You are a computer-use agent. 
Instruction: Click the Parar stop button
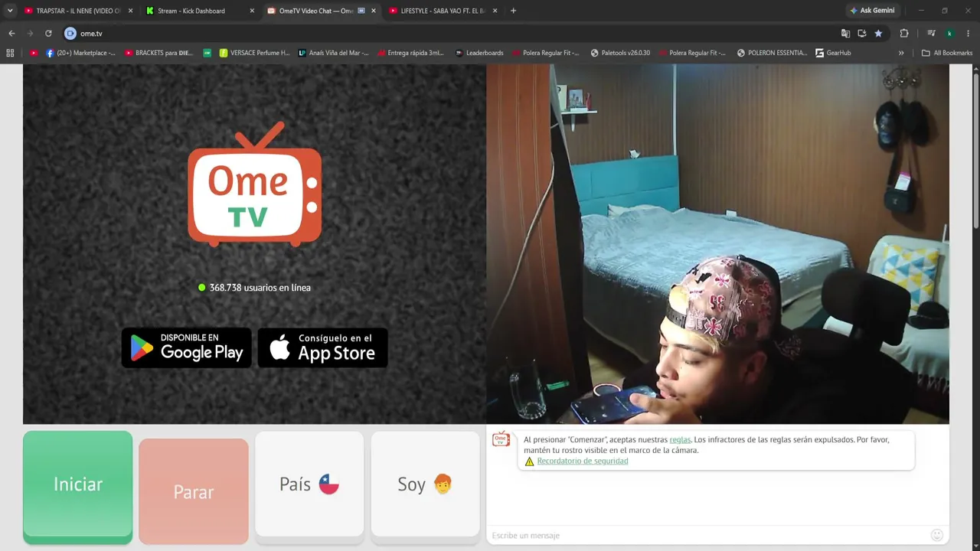point(194,491)
